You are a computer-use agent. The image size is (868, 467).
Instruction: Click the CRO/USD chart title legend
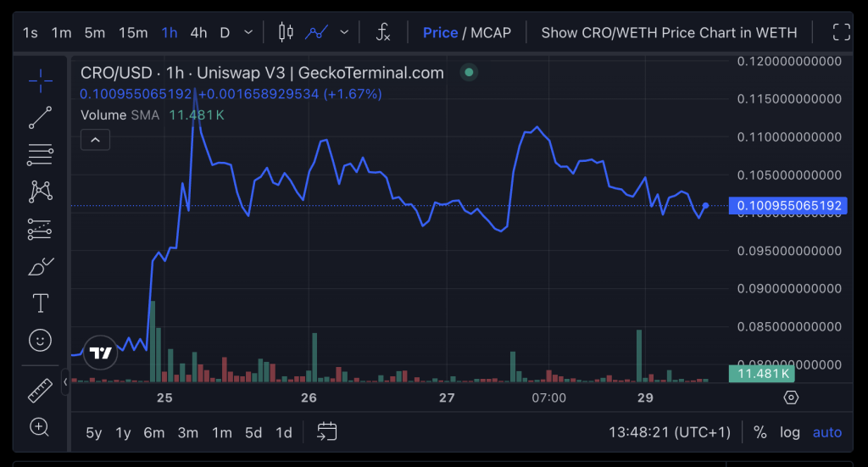click(262, 73)
